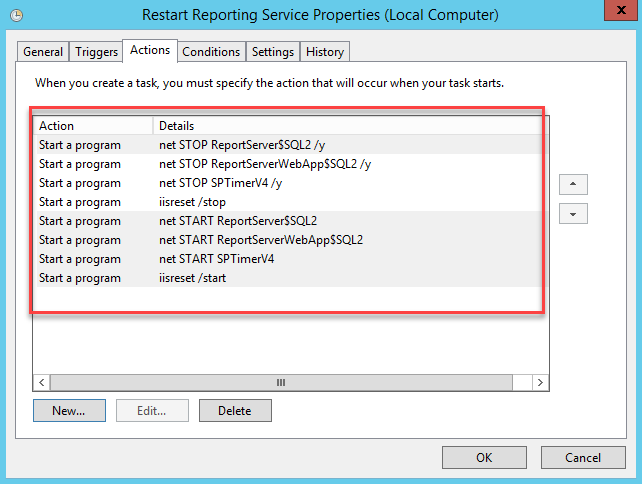Click the horizontal scrollbar right arrow

coord(539,383)
